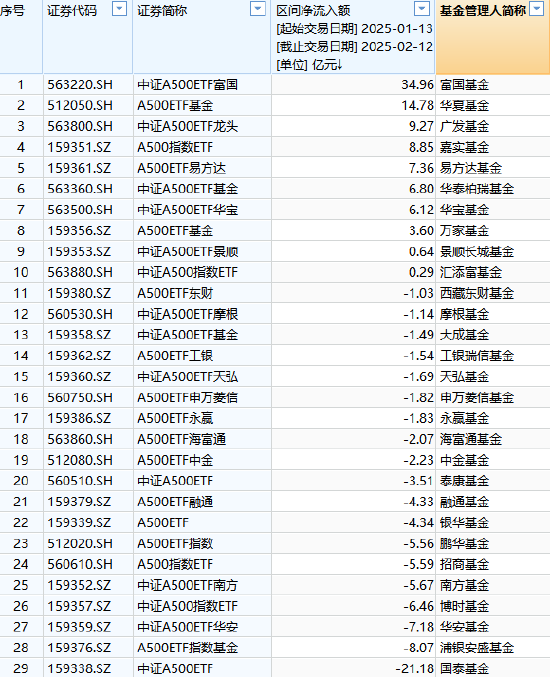Open the 基金管理人简称 column filter dropdown
Image resolution: width=550 pixels, height=677 pixels.
tap(537, 9)
